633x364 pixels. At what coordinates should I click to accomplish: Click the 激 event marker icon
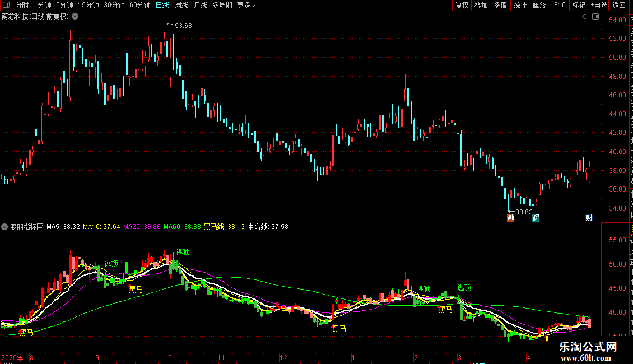pos(511,218)
